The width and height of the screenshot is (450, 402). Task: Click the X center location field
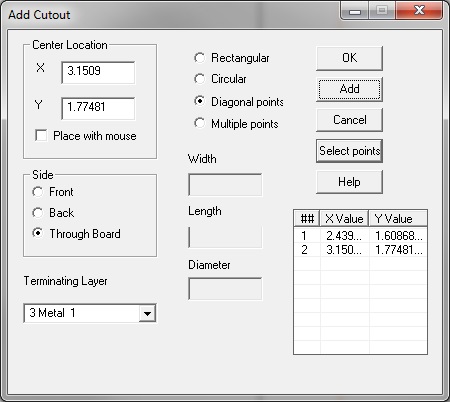[98, 72]
